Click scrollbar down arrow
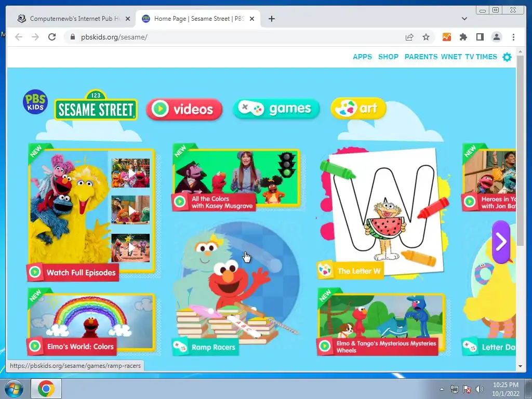532x399 pixels. coord(520,366)
